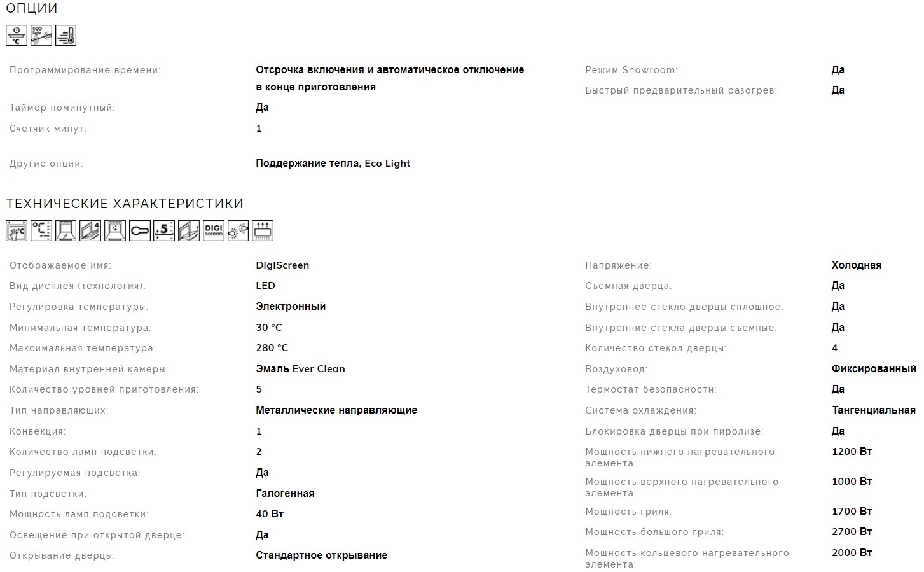This screenshot has height=572, width=924.
Task: Click the oval handle-shaped icon
Action: pyautogui.click(x=140, y=230)
